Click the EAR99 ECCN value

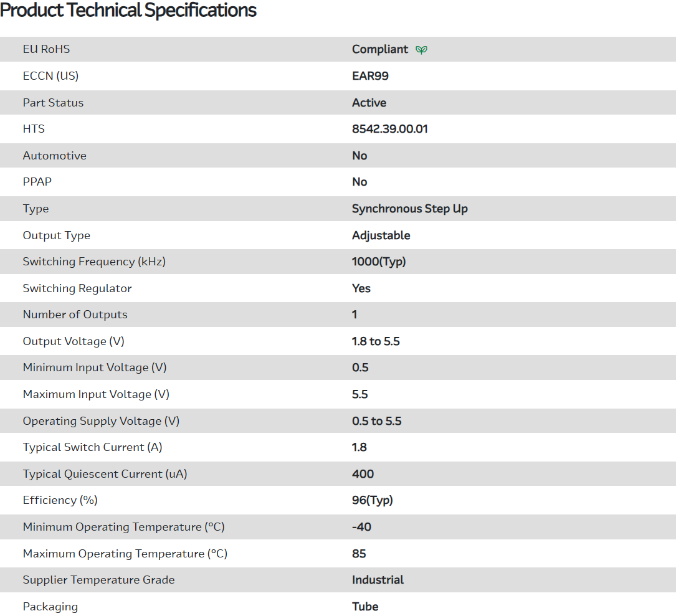tap(370, 76)
